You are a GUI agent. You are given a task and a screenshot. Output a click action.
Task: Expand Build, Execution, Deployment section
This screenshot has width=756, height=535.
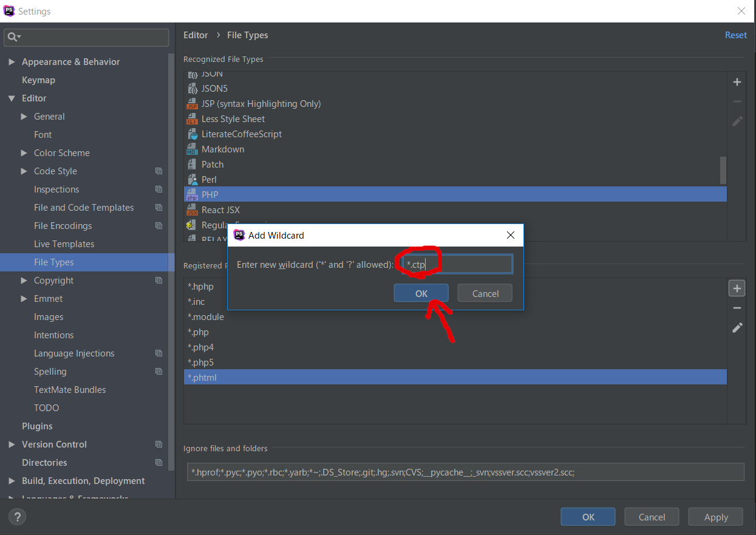tap(11, 481)
